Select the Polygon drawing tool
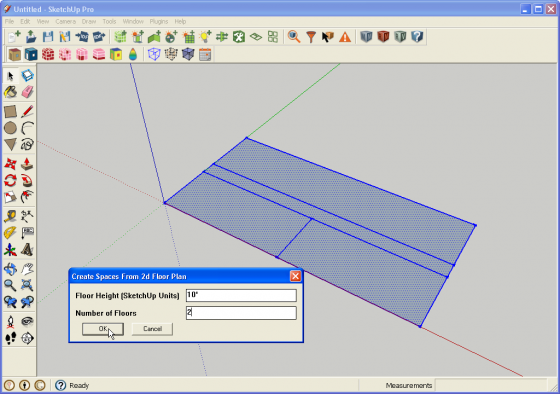The height and width of the screenshot is (394, 560). [x=10, y=145]
